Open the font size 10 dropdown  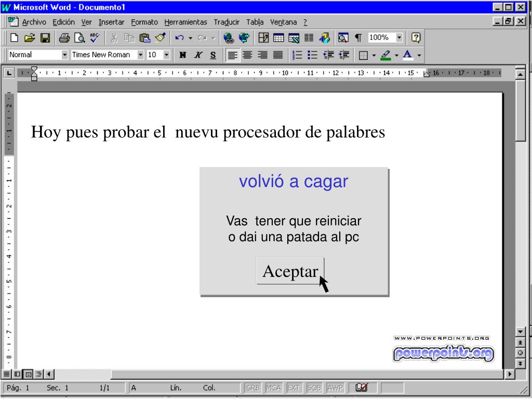[166, 55]
